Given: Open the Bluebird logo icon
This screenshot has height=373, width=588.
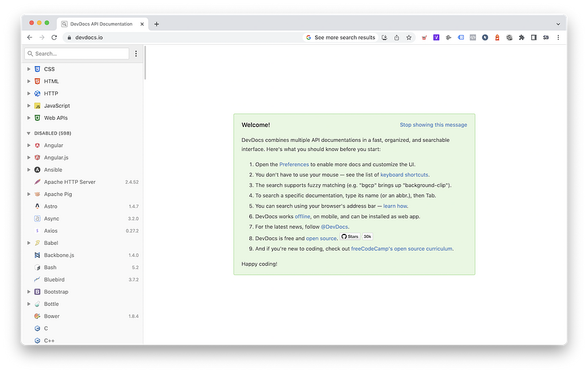Looking at the screenshot, I should (37, 279).
